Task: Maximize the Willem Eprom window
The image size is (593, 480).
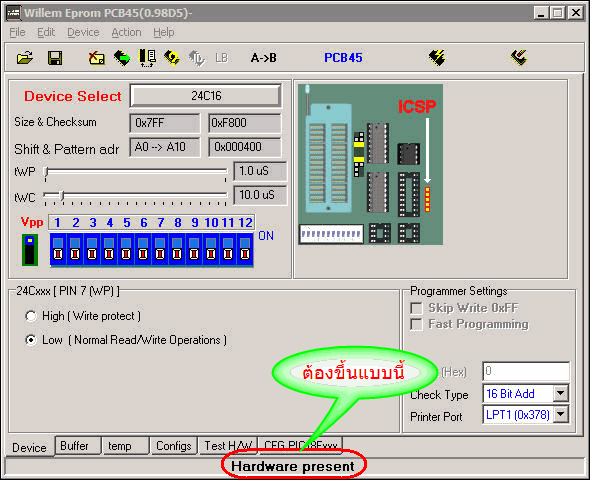Action: pos(557,13)
